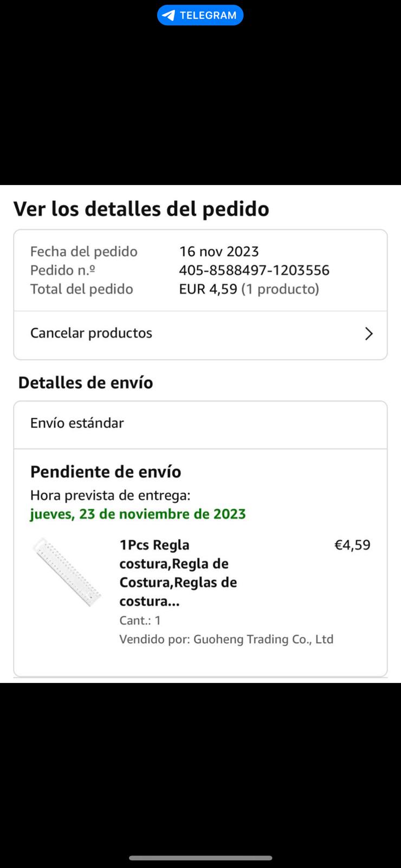Image resolution: width=401 pixels, height=868 pixels.
Task: Tap the Detalles de envío section heading
Action: (86, 383)
